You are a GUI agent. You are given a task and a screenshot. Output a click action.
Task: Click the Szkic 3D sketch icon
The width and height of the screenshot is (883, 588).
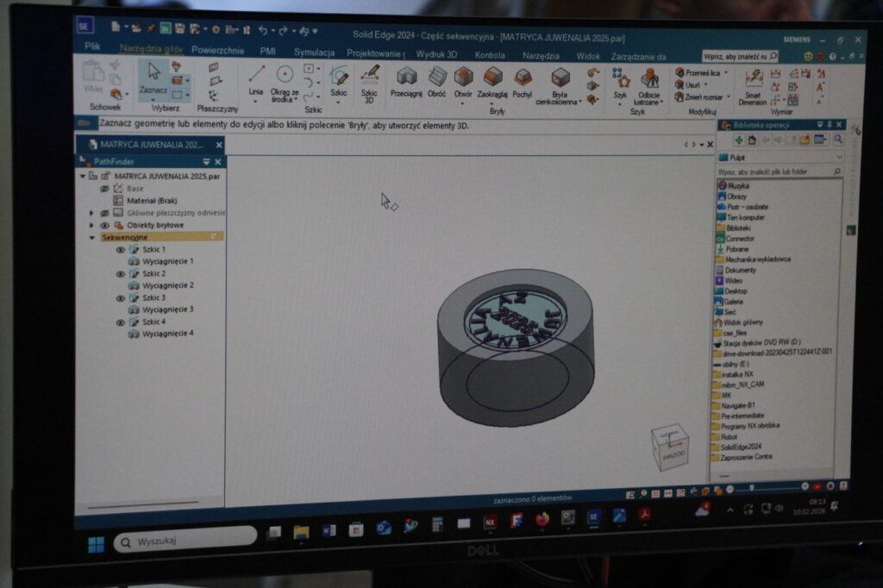369,78
